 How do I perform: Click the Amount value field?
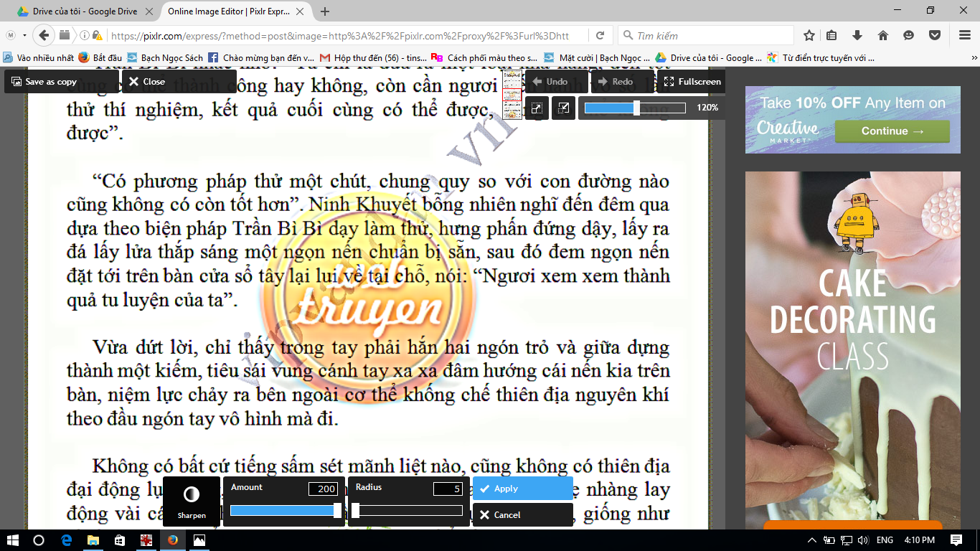323,489
